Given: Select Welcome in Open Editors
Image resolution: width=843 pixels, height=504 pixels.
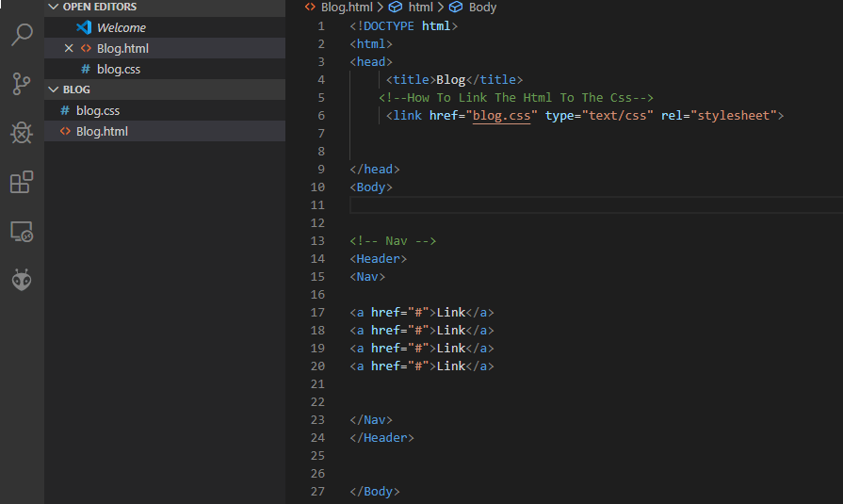Looking at the screenshot, I should coord(121,27).
